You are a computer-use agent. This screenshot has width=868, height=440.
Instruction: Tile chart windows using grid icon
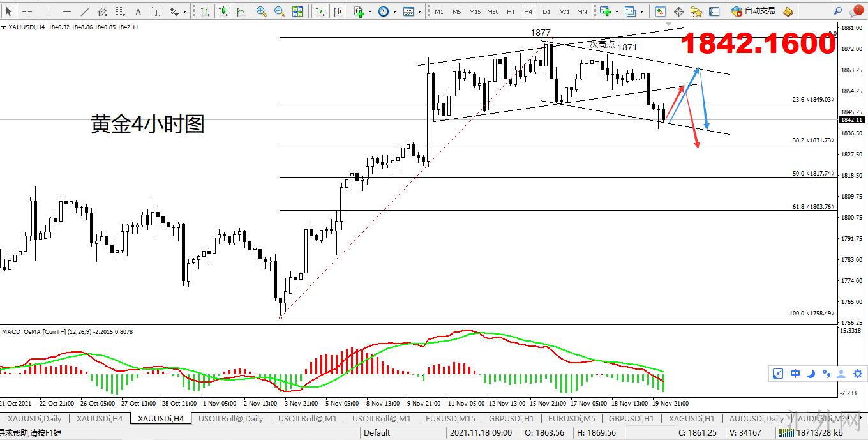[297, 11]
